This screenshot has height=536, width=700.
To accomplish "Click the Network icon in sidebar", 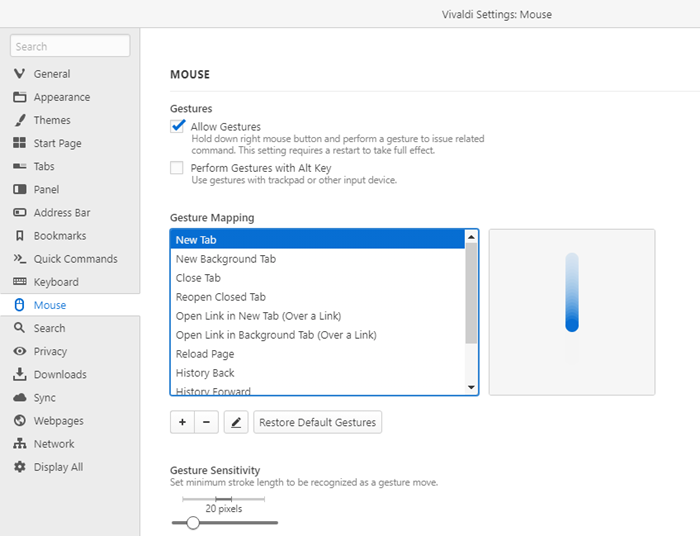I will (19, 444).
